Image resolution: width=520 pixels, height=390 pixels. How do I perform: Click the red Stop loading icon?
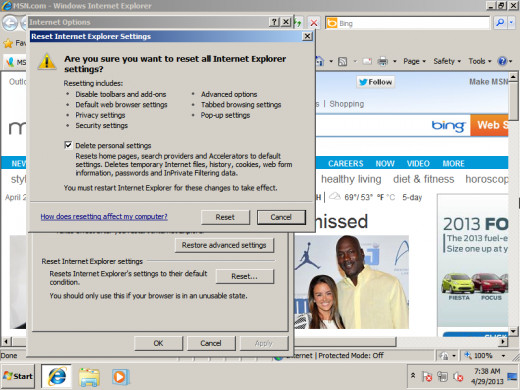(x=314, y=23)
